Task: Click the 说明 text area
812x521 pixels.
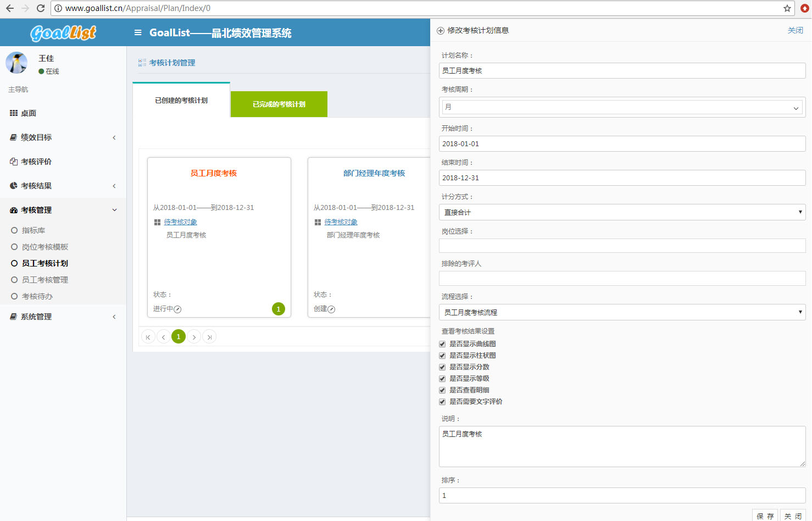Action: (622, 446)
